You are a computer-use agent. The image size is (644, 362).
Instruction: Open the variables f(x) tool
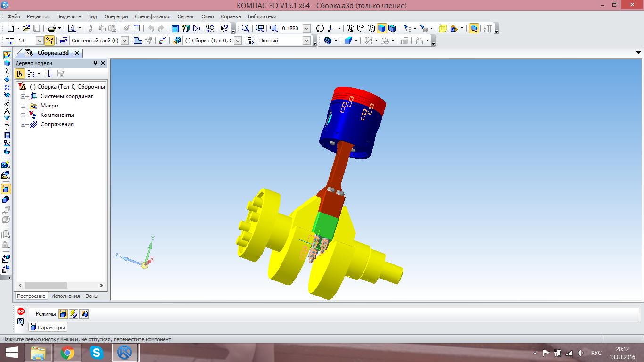[x=196, y=28]
